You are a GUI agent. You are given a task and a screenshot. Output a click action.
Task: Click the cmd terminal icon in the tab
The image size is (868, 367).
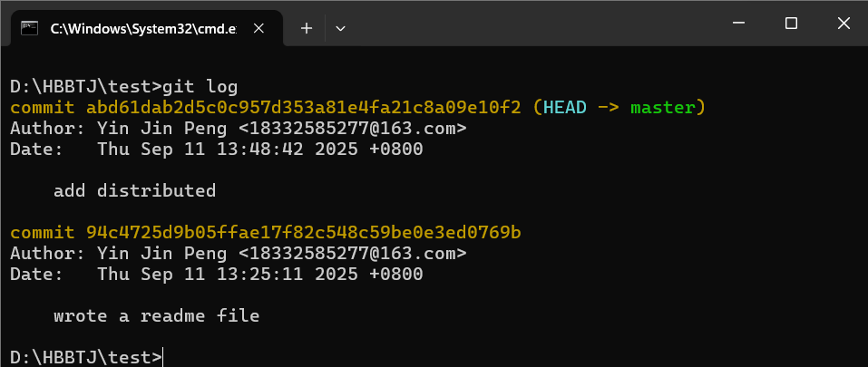29,28
